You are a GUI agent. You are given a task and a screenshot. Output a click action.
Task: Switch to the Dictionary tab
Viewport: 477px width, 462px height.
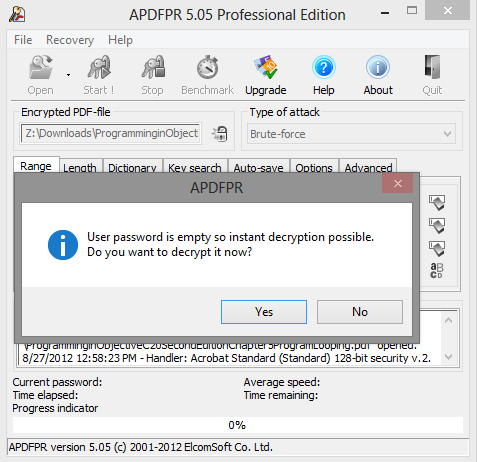(132, 167)
